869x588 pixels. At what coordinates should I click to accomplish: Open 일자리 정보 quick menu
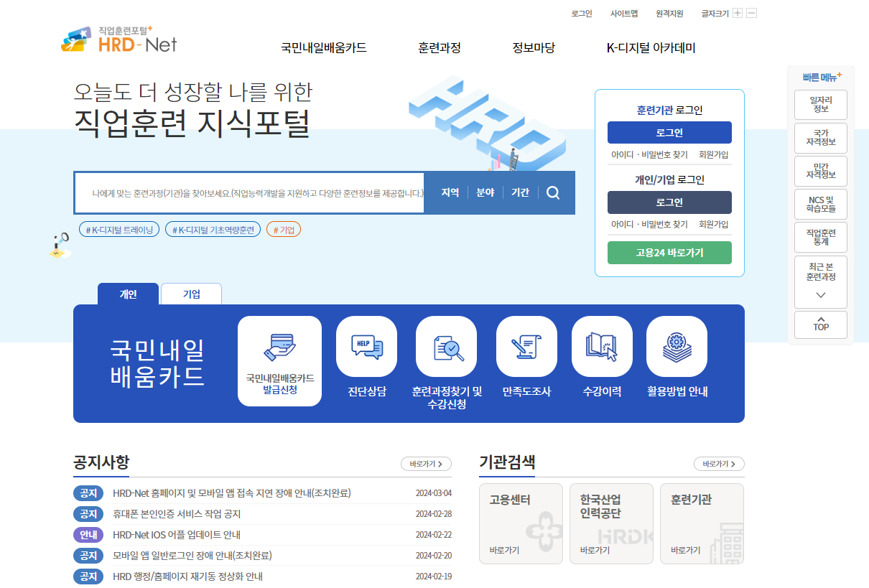(x=821, y=105)
